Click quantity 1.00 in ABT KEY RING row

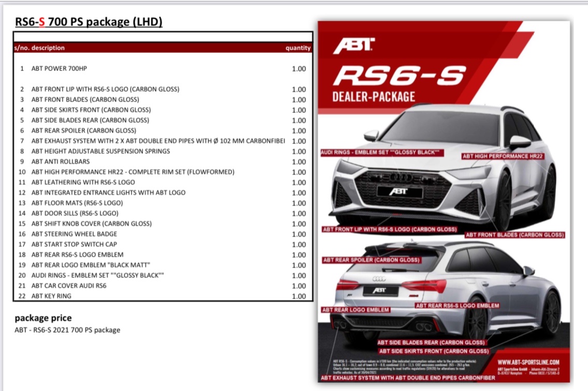[299, 296]
